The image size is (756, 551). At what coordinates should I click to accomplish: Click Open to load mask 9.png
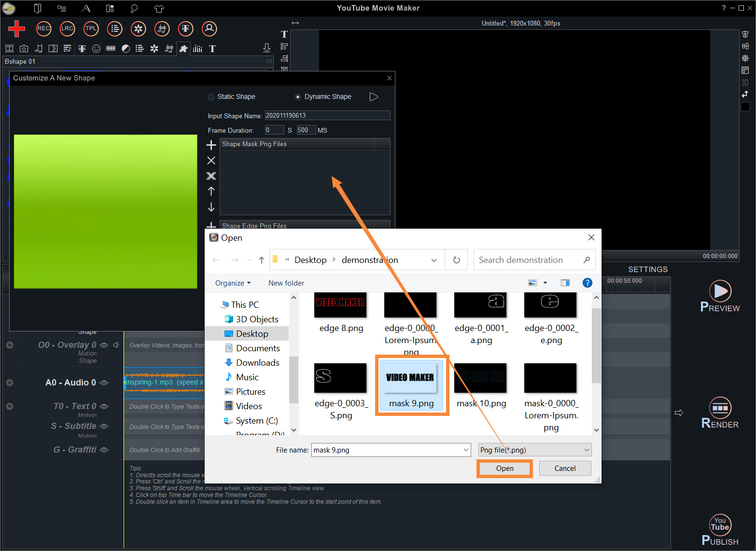[504, 468]
